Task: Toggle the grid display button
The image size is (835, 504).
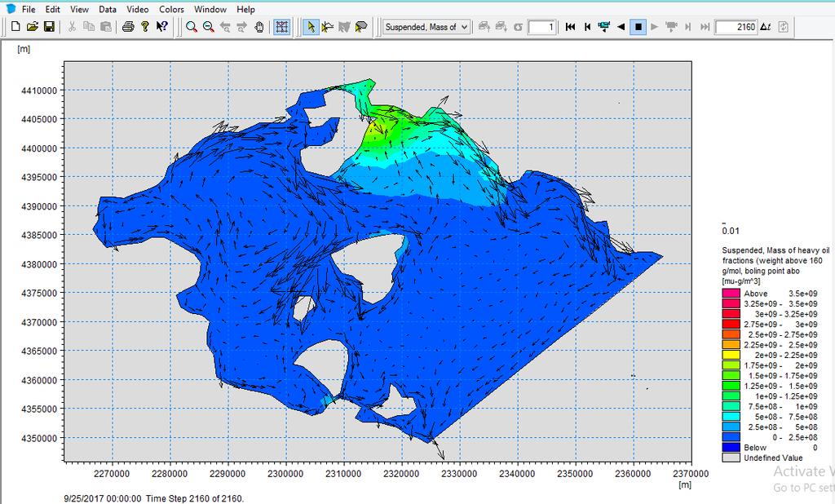Action: (x=281, y=27)
